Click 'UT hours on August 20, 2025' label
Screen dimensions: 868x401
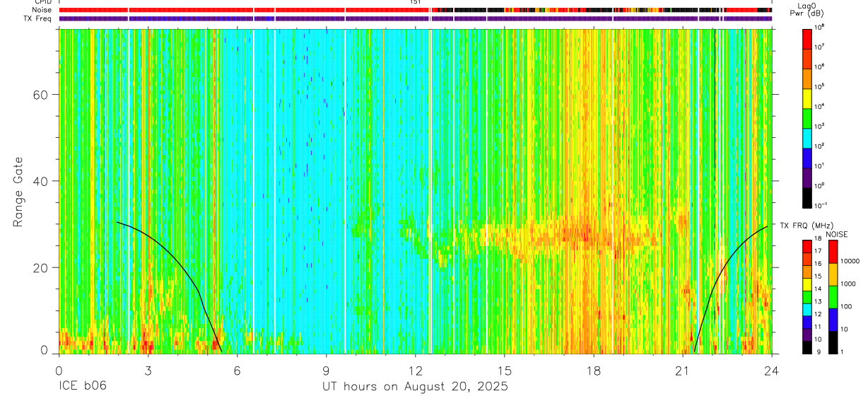(x=415, y=387)
